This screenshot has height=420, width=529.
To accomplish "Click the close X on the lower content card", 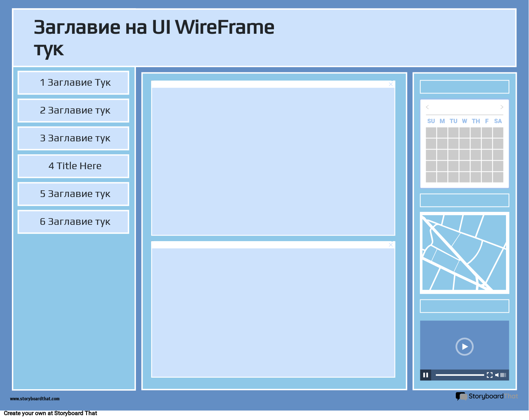I will (x=391, y=245).
